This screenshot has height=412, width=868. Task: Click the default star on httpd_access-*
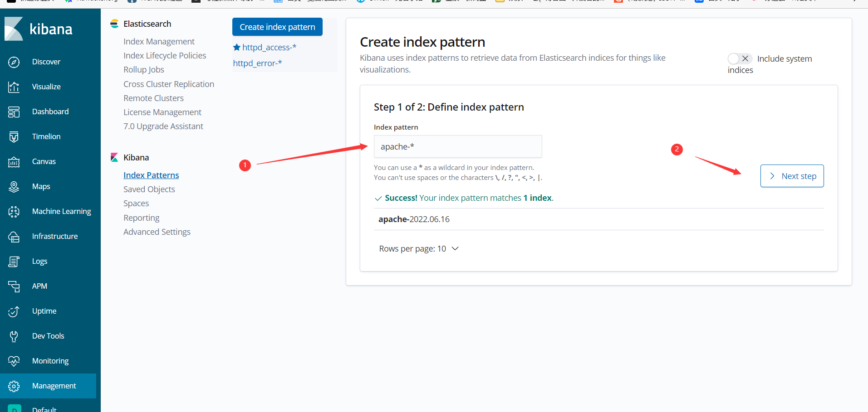tap(236, 47)
